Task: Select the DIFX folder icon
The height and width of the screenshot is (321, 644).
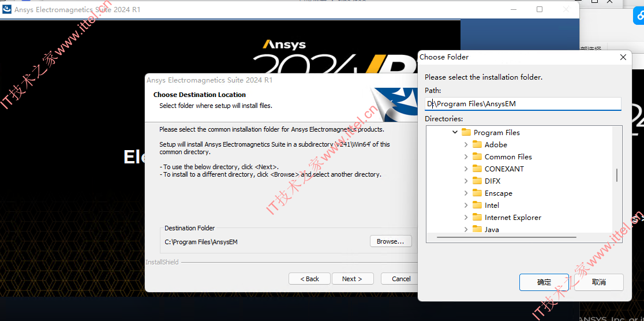Action: (x=477, y=181)
